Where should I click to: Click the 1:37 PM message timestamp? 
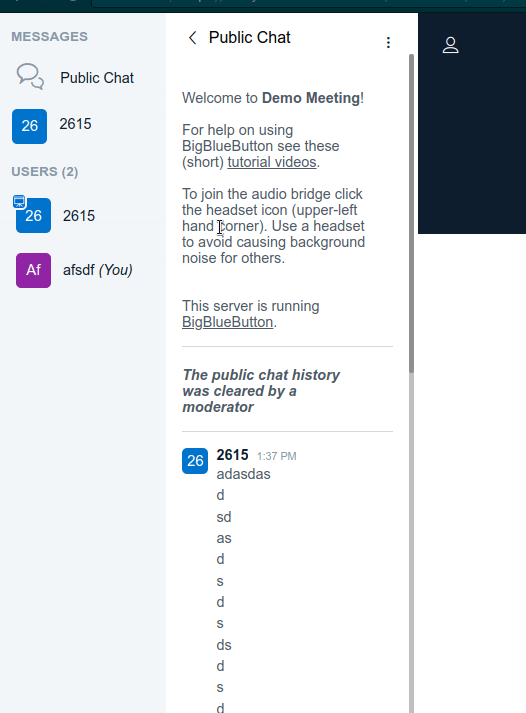(276, 456)
